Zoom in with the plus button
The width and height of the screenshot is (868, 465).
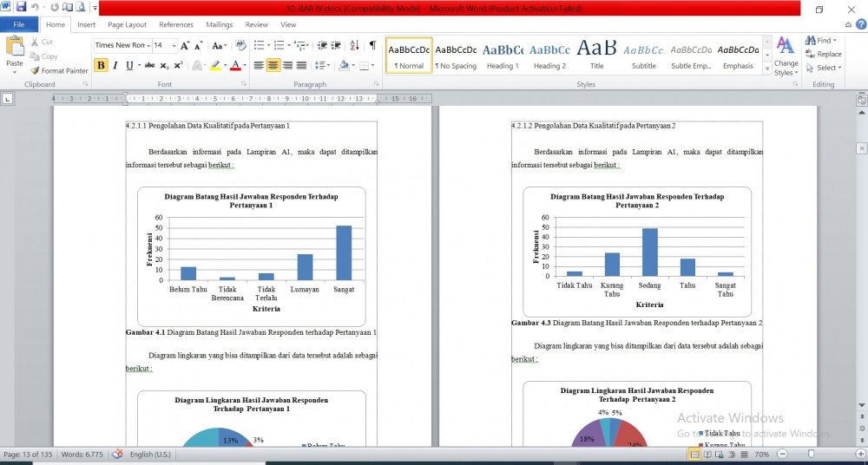pyautogui.click(x=859, y=455)
